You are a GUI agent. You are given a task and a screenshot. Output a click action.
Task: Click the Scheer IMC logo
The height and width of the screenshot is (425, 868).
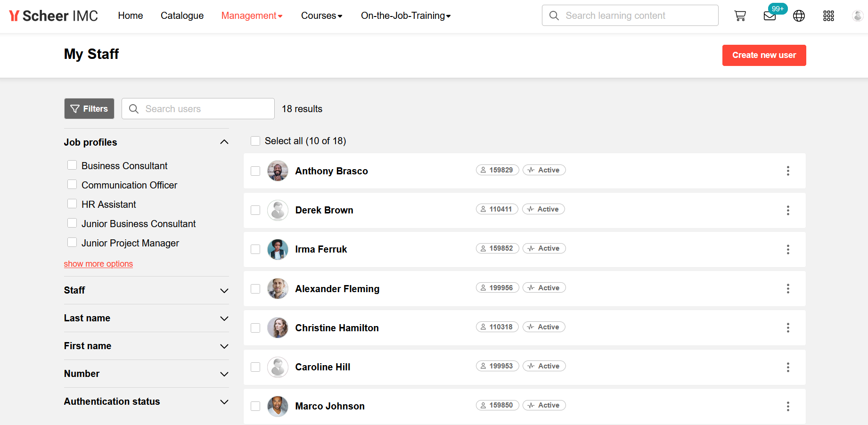[x=53, y=16]
